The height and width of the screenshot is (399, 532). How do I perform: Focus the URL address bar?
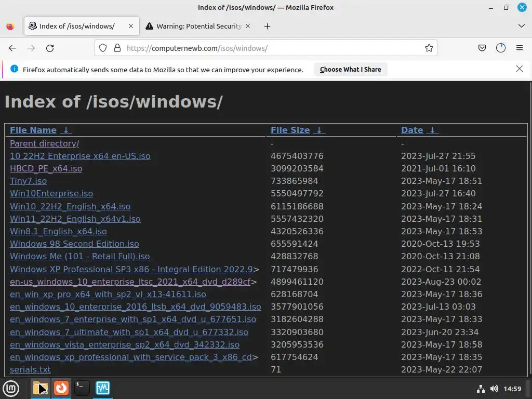pyautogui.click(x=265, y=48)
